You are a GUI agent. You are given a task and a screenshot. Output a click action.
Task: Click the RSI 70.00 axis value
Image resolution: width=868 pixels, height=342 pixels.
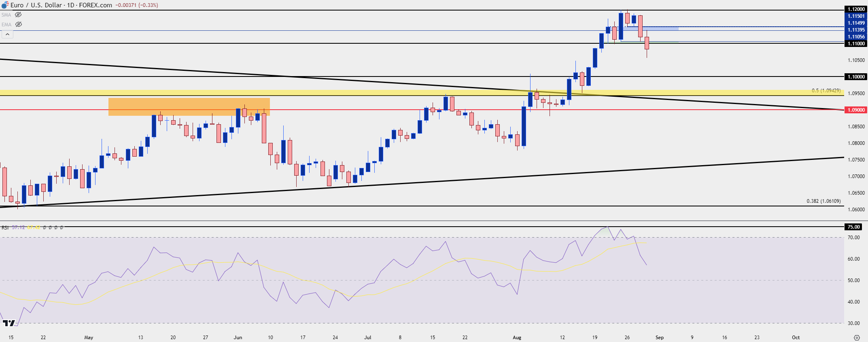[854, 238]
